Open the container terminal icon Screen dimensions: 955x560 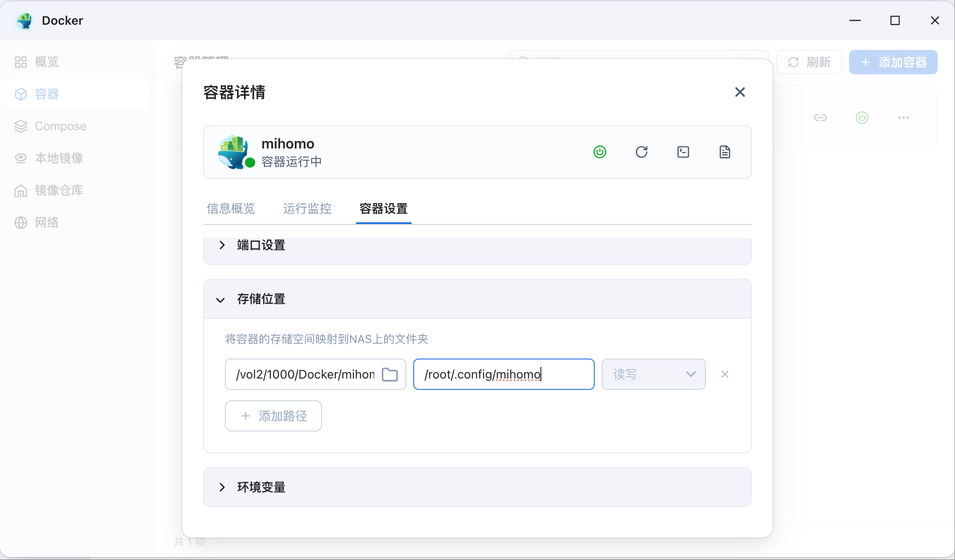683,152
